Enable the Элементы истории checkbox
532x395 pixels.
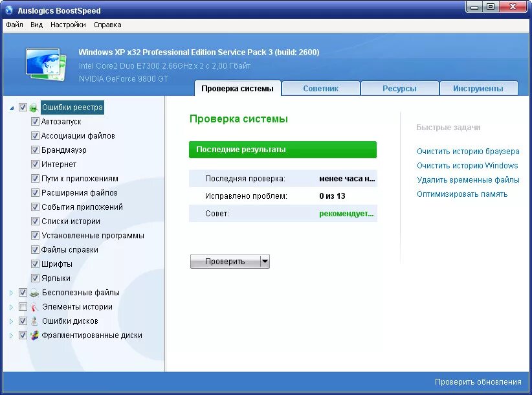[x=23, y=307]
